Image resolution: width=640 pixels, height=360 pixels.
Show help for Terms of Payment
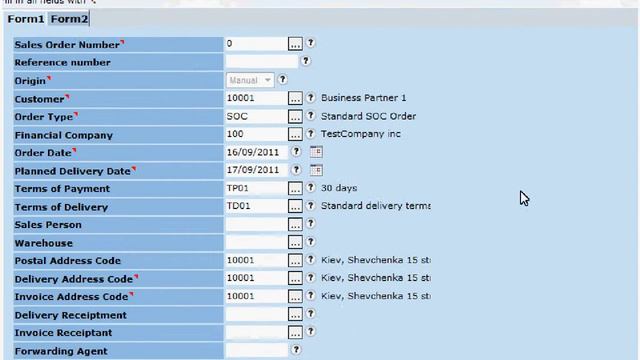pos(311,187)
